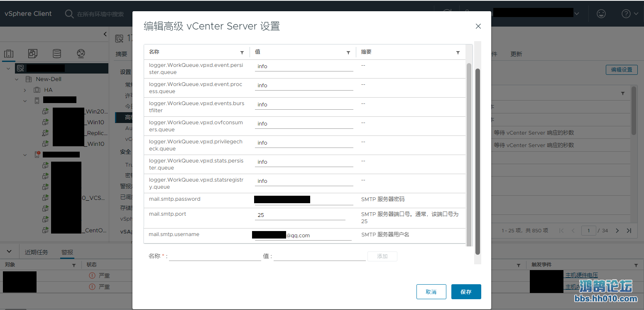Open the 摘要 tab behind the dialog
The height and width of the screenshot is (310, 644).
(121, 54)
